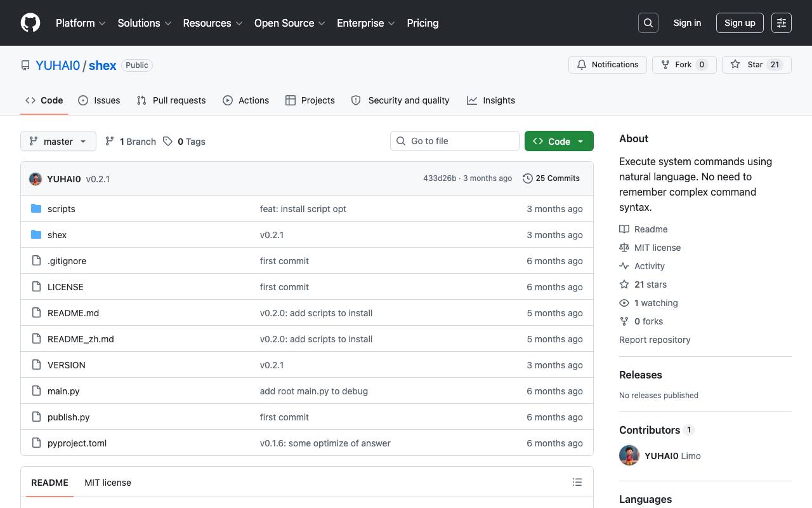Click the Notifications bell button
The image size is (812, 508).
pos(608,65)
